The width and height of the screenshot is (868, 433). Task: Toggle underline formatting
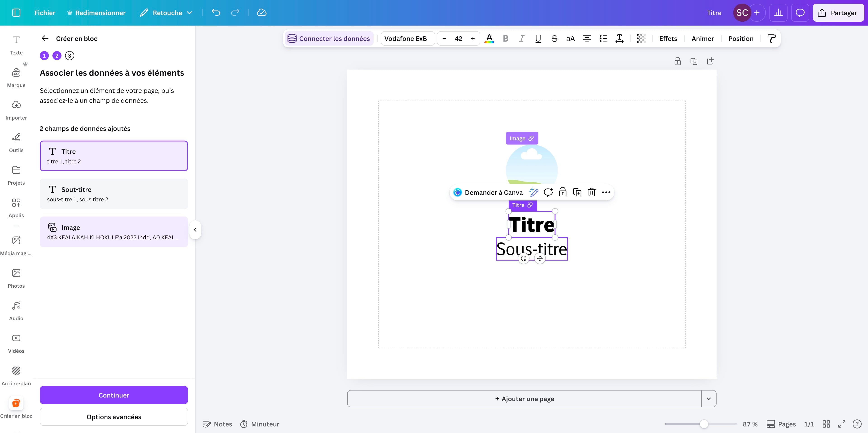(x=538, y=39)
